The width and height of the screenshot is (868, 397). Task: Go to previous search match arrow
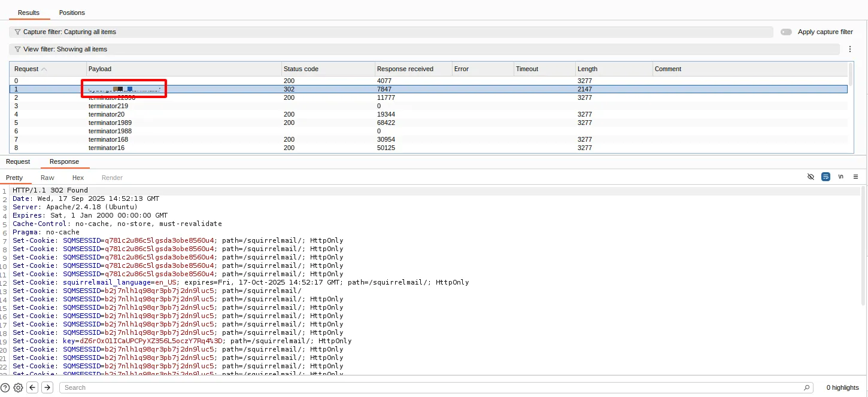pos(33,387)
